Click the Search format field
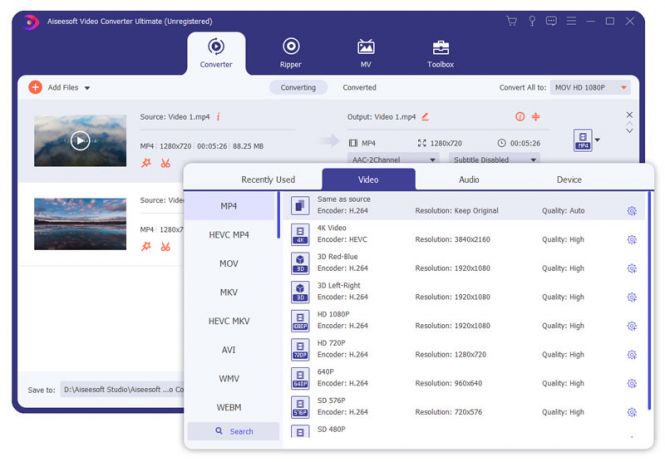The width and height of the screenshot is (665, 462). pyautogui.click(x=234, y=431)
